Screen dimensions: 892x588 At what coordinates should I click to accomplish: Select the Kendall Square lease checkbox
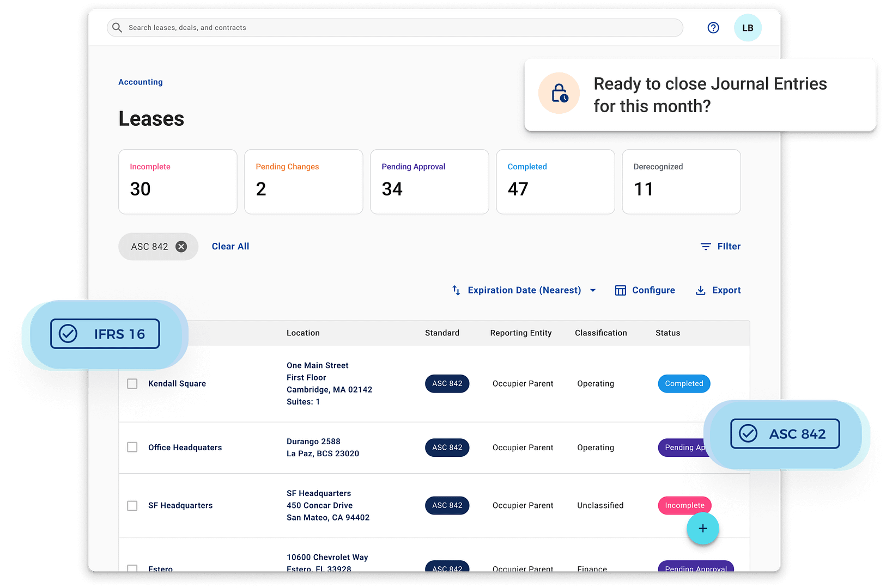tap(132, 384)
